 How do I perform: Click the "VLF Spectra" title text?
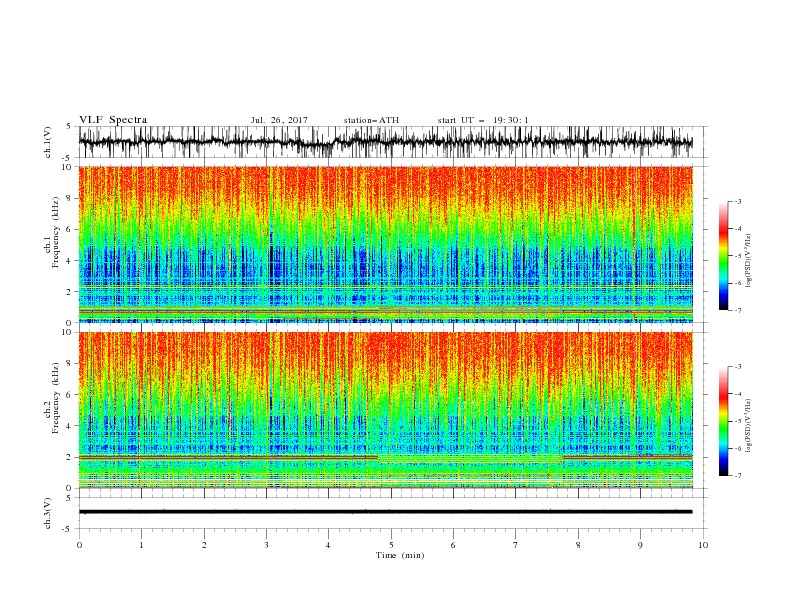113,120
